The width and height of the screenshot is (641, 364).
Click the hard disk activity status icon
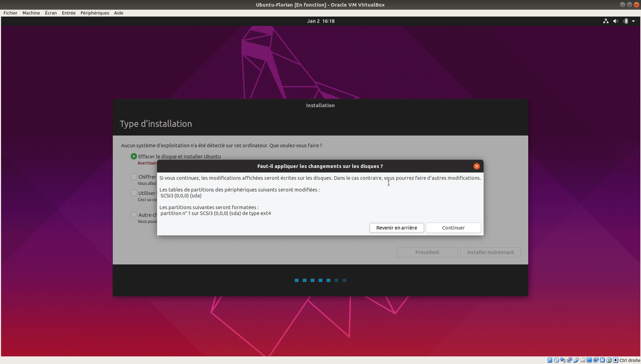pos(550,360)
